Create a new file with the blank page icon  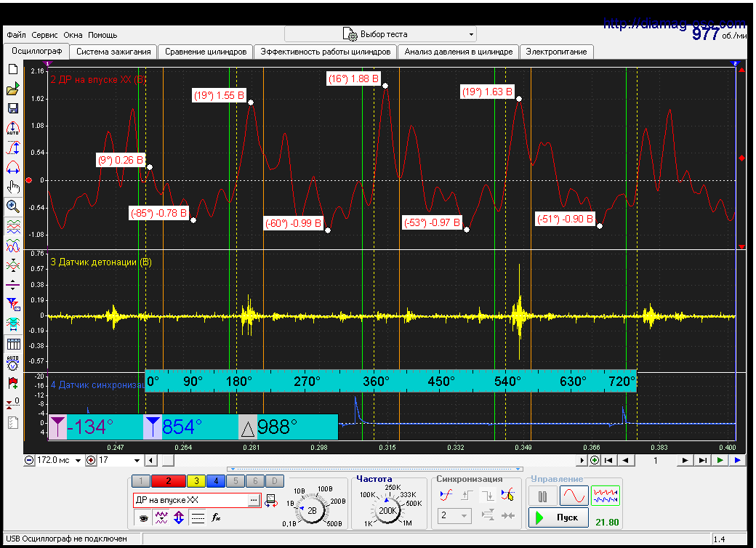(13, 69)
